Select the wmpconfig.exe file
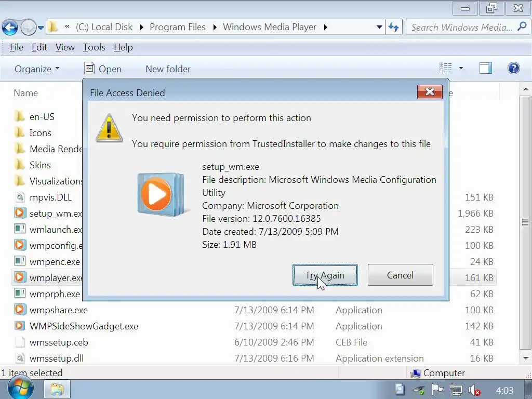 click(48, 246)
